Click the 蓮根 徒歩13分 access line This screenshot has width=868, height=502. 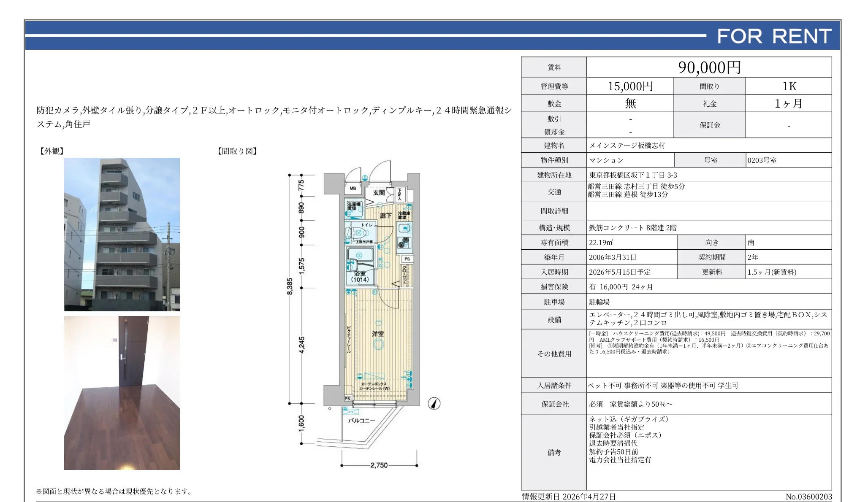tap(628, 194)
